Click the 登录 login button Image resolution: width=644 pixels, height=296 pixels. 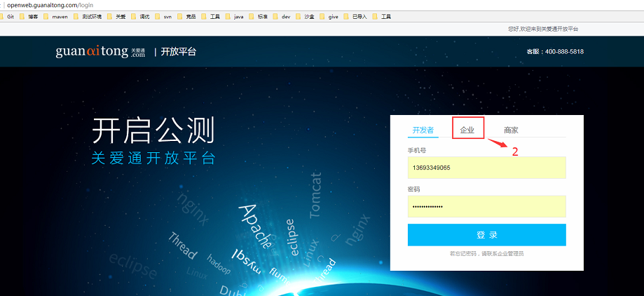[487, 235]
